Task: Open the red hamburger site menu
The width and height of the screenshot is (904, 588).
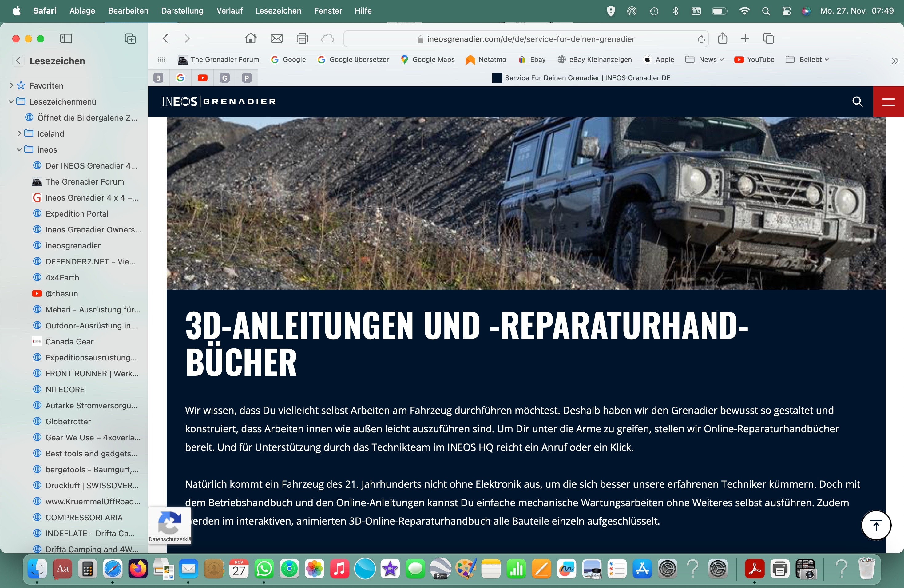Action: pos(888,101)
